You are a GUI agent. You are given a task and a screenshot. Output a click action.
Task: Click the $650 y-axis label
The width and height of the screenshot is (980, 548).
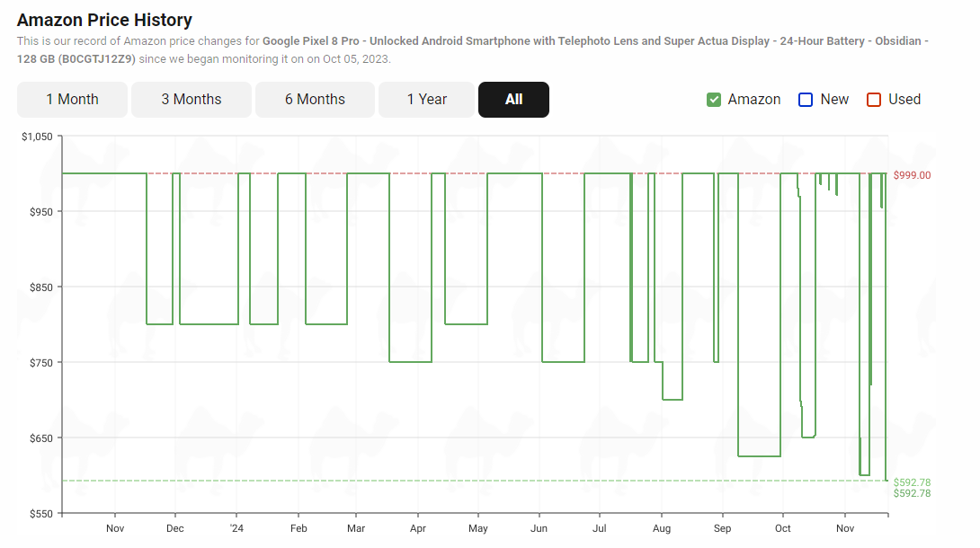tap(41, 438)
